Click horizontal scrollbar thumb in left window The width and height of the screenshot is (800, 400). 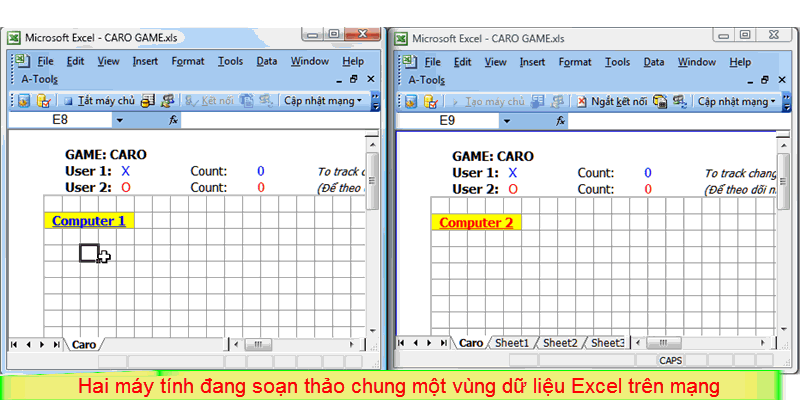pos(256,344)
